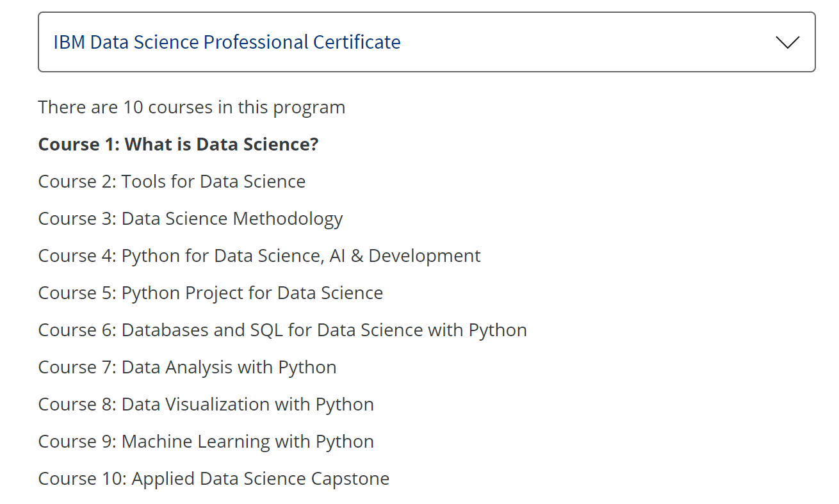Open Course 7: Data Analysis with Python
The width and height of the screenshot is (839, 504).
point(187,367)
